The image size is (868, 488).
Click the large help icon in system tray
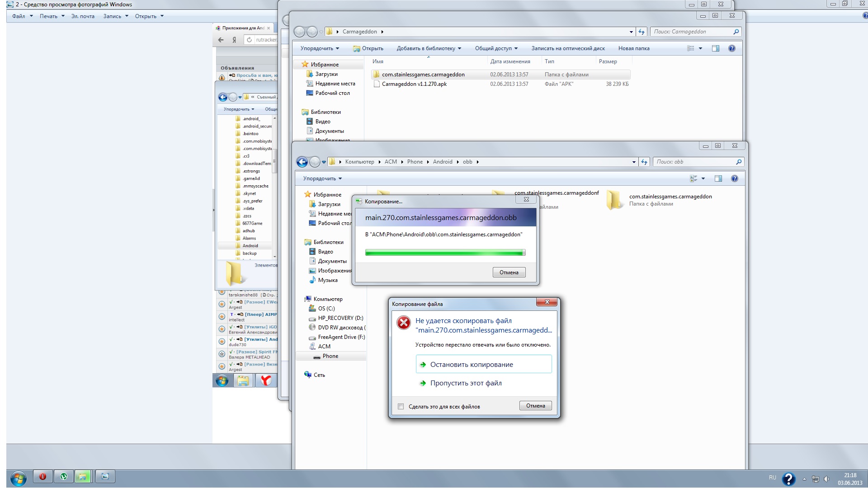coord(788,479)
